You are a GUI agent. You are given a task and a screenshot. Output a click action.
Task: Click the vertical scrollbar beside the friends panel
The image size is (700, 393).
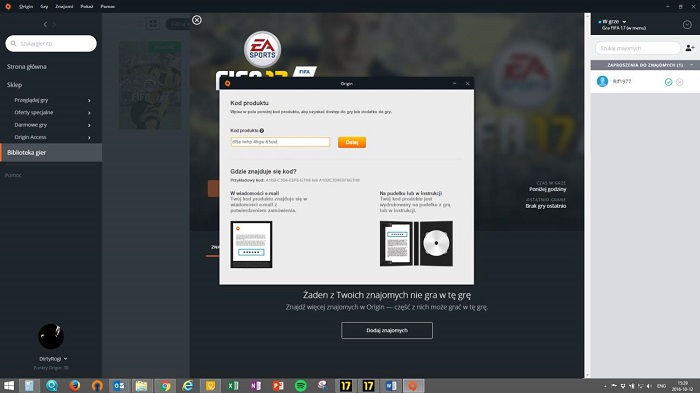point(588,195)
